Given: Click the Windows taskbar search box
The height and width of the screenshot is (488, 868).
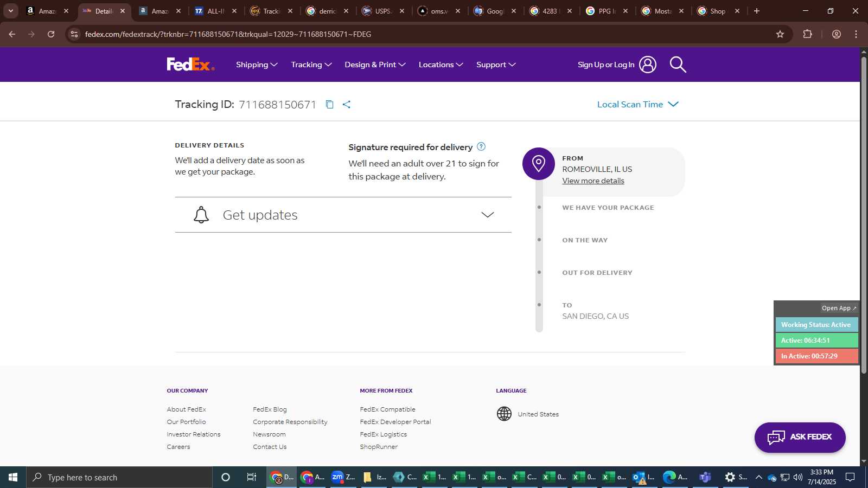Looking at the screenshot, I should coord(119,477).
